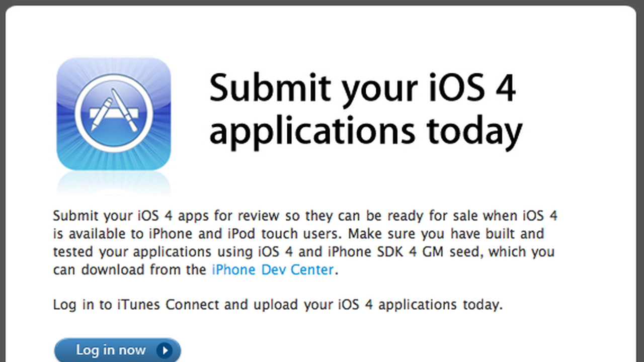Click the line starting "is available to iPhone"
Viewport: 644px width, 362px height.
tap(299, 234)
